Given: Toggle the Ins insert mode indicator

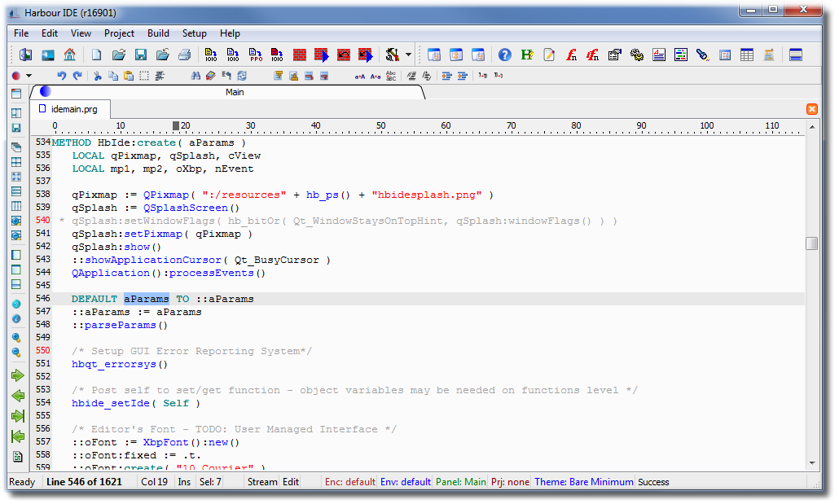Looking at the screenshot, I should coord(184,482).
